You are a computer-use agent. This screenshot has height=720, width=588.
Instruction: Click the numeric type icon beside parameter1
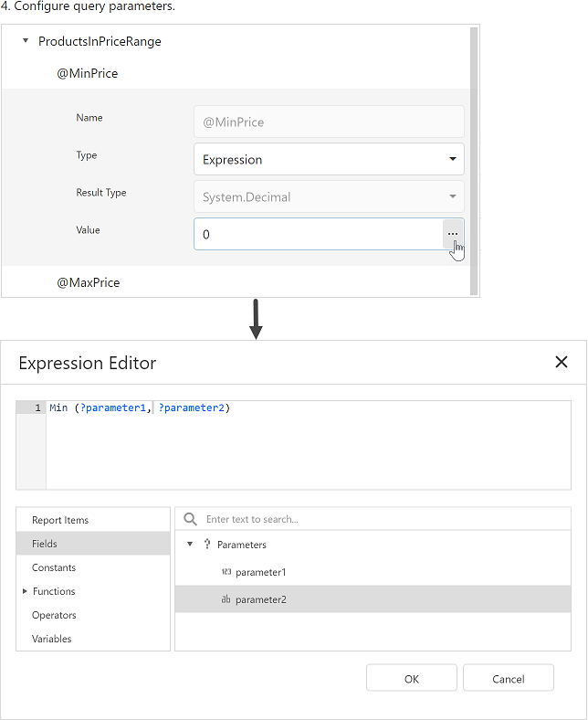click(226, 572)
